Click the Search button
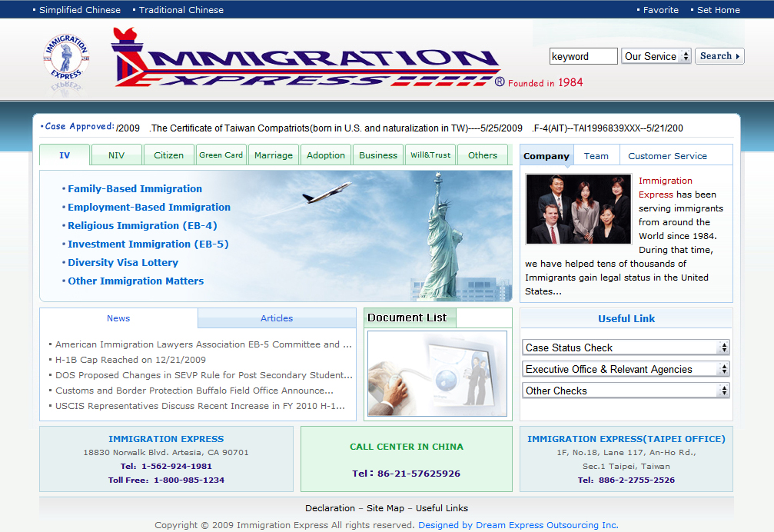The width and height of the screenshot is (774, 532). [719, 56]
